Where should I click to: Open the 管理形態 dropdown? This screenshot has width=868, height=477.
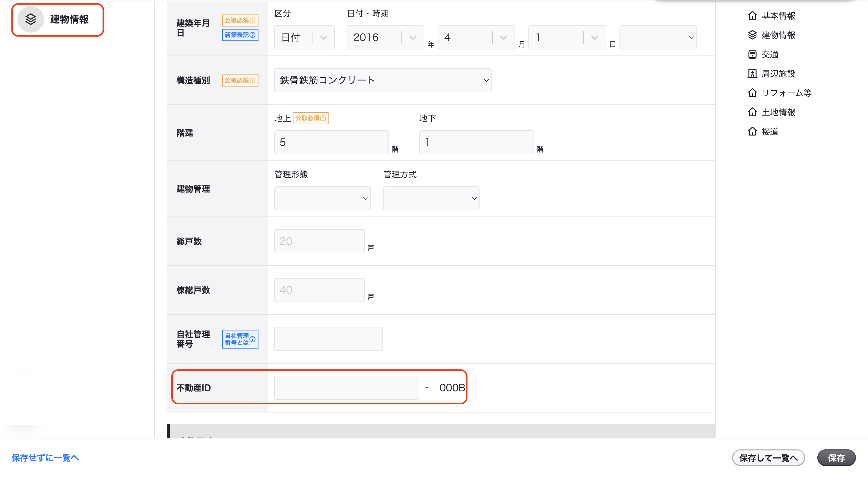tap(322, 198)
